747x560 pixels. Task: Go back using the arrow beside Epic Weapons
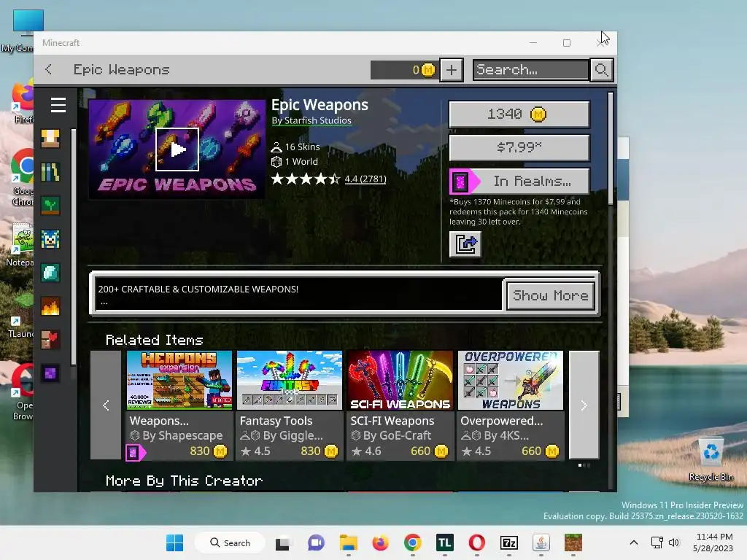49,69
